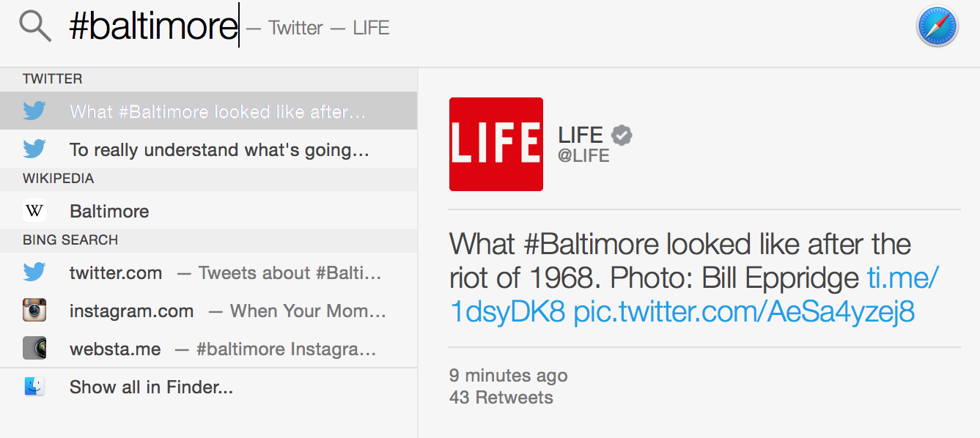This screenshot has height=438, width=980.
Task: Choose Show all in Finder
Action: 151,387
